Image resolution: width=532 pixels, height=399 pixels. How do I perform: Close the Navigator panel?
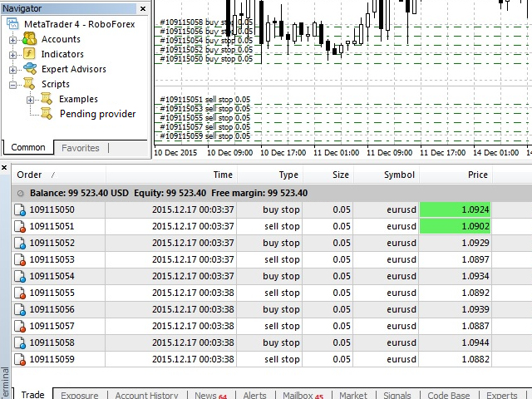point(143,8)
